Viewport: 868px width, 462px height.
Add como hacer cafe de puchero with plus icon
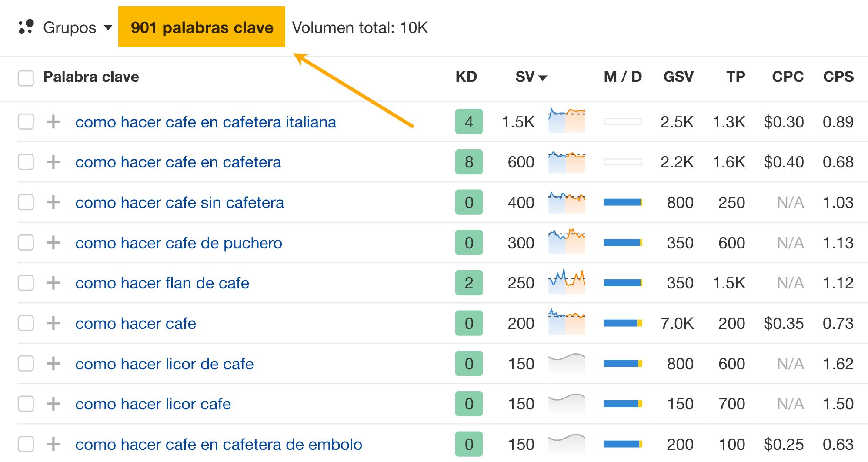(x=53, y=243)
